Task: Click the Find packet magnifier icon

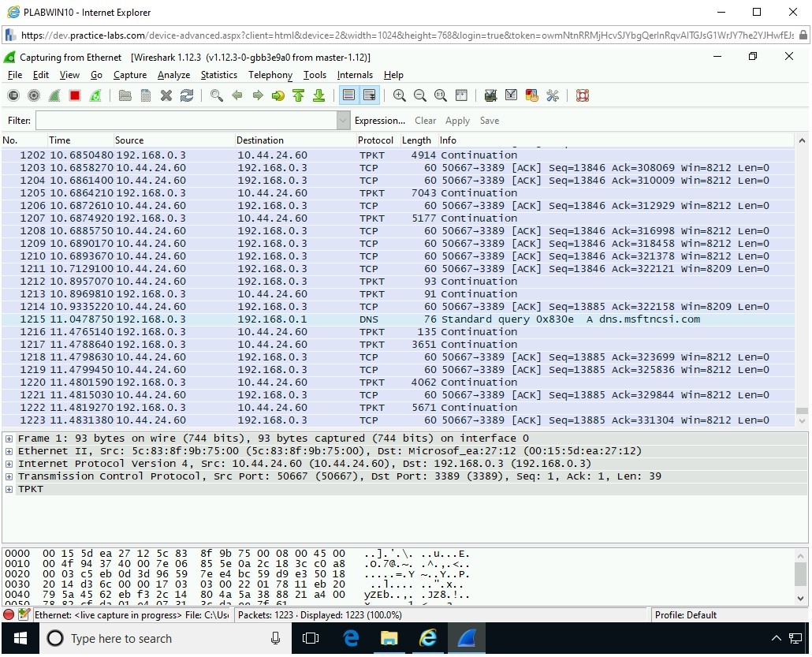Action: (216, 95)
